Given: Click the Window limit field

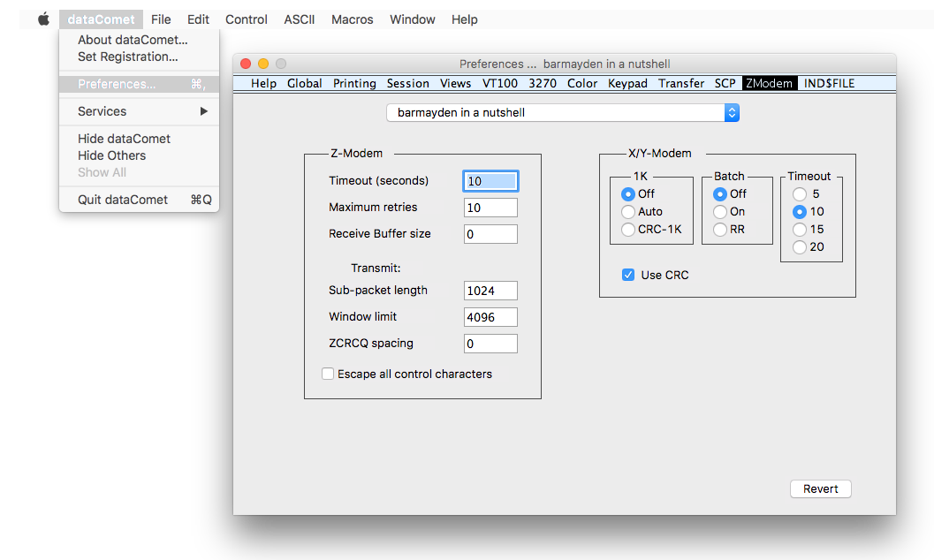Looking at the screenshot, I should 490,316.
